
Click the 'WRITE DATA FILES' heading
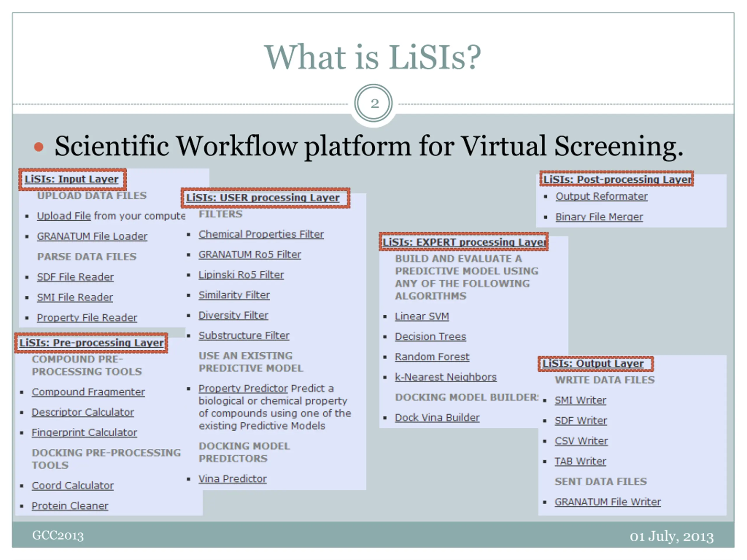tap(605, 380)
